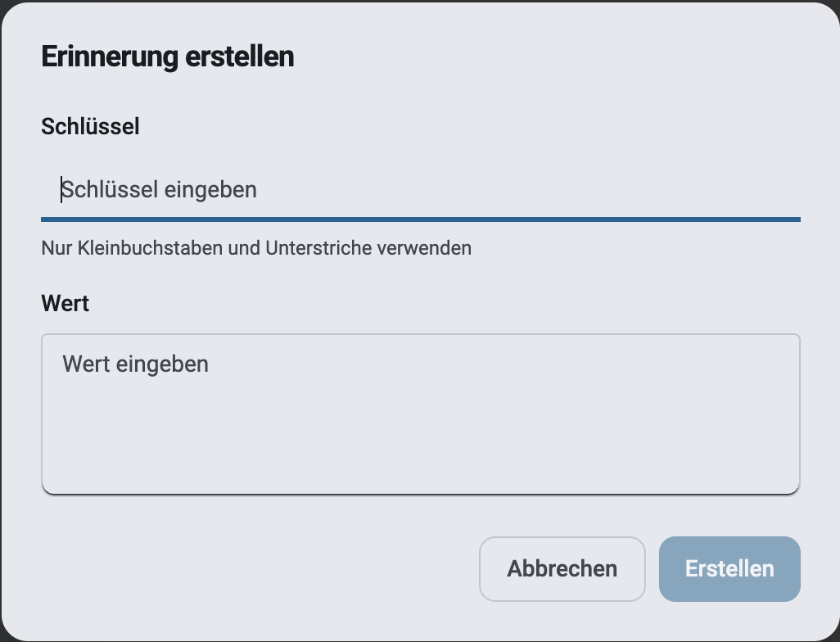Screen dimensions: 840x642
Task: Confirm with the Erstellen button
Action: pos(729,568)
